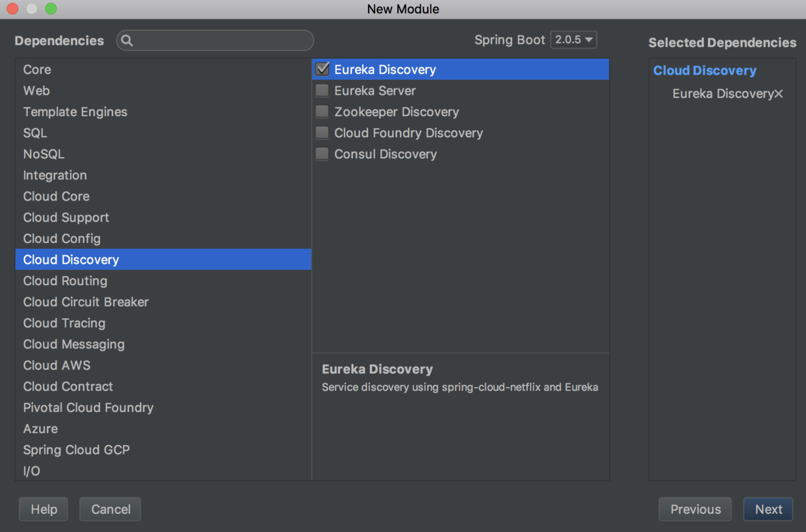Select the Cloud Tracing category
Screen dimensions: 806x532
[163, 323]
